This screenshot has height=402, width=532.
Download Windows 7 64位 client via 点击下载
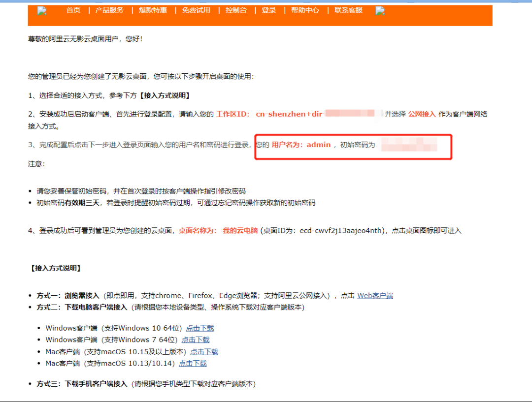pyautogui.click(x=196, y=340)
